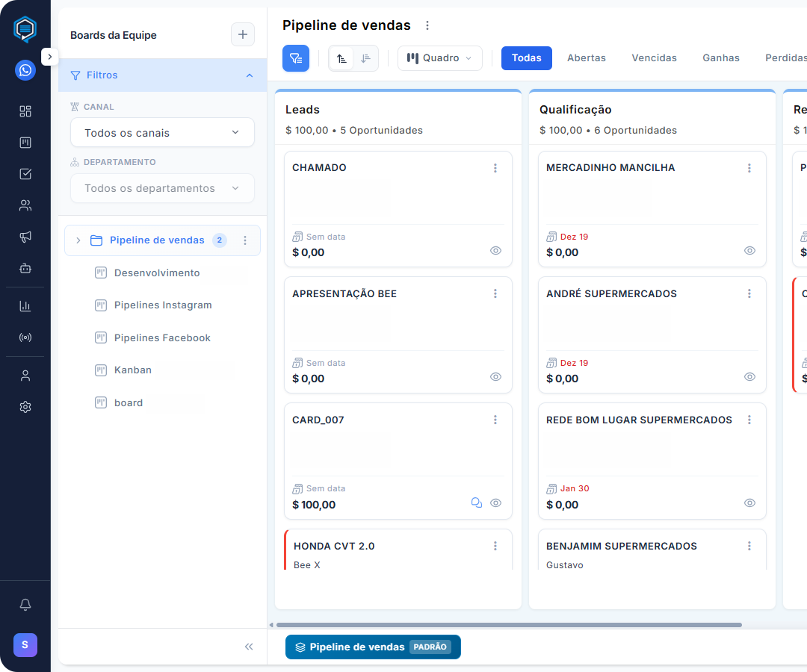Open the megaphone campaigns icon
The image size is (807, 672).
coord(25,237)
